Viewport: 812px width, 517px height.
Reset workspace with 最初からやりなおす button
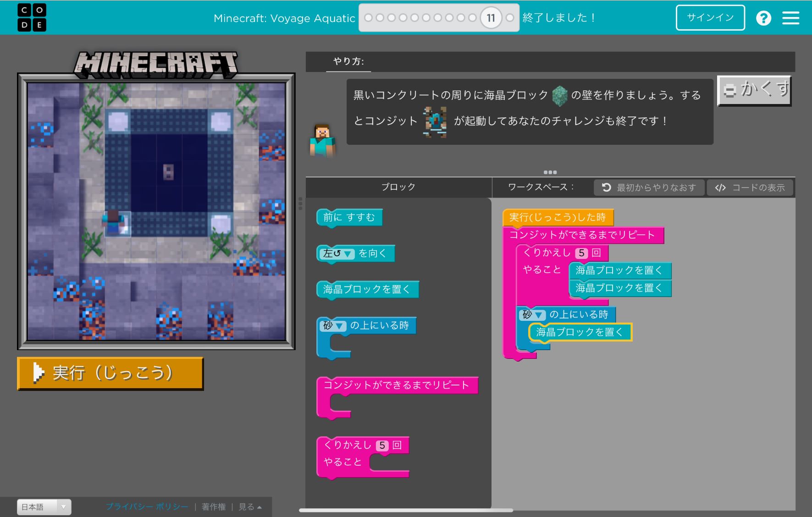649,187
